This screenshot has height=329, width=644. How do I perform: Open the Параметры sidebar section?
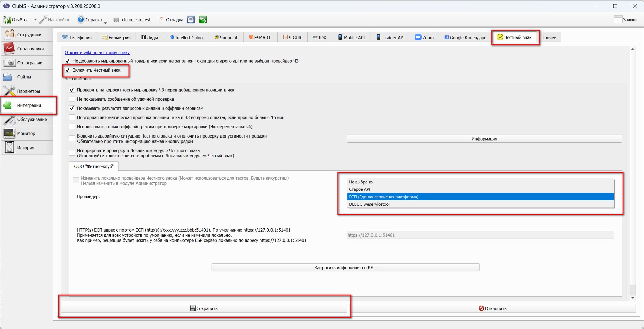click(x=27, y=91)
